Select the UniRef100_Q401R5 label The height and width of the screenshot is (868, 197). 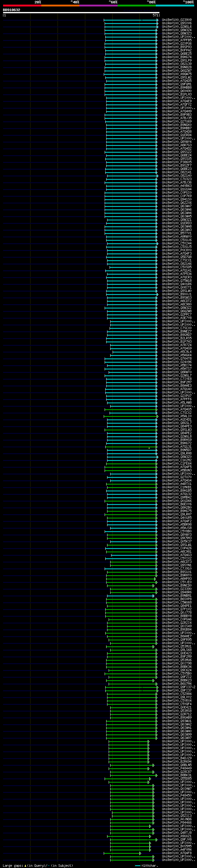[x=177, y=518]
